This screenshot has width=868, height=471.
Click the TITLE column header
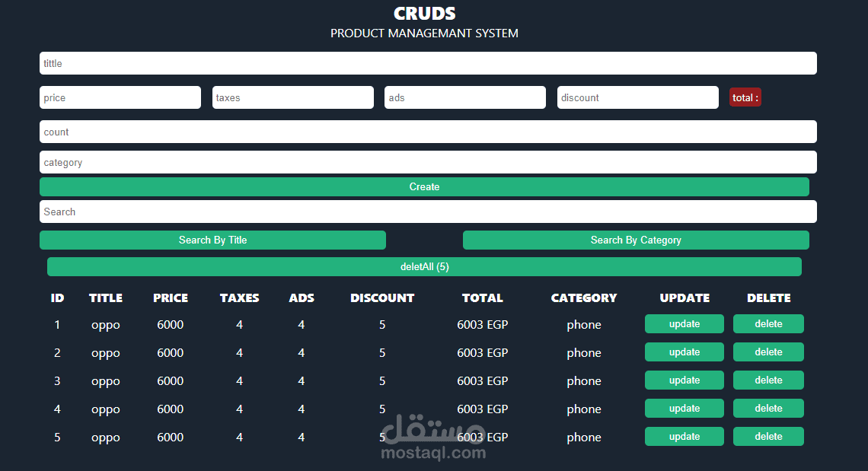tap(106, 298)
